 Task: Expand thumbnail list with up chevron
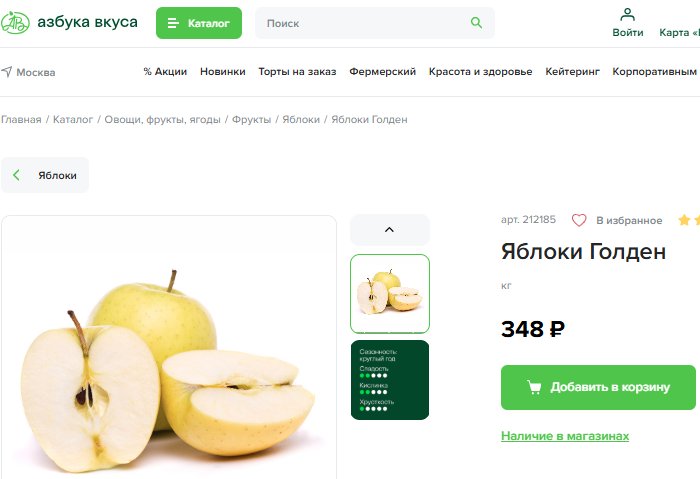[x=390, y=229]
